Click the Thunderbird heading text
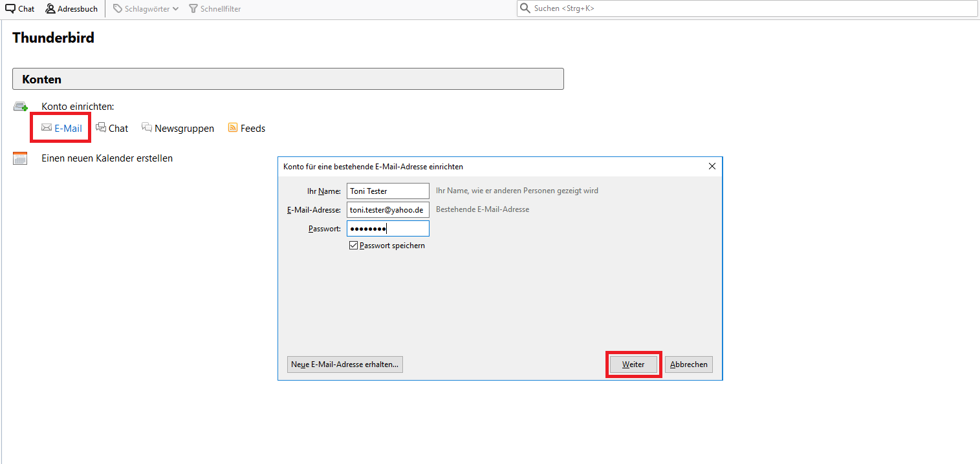The image size is (980, 464). [x=53, y=37]
